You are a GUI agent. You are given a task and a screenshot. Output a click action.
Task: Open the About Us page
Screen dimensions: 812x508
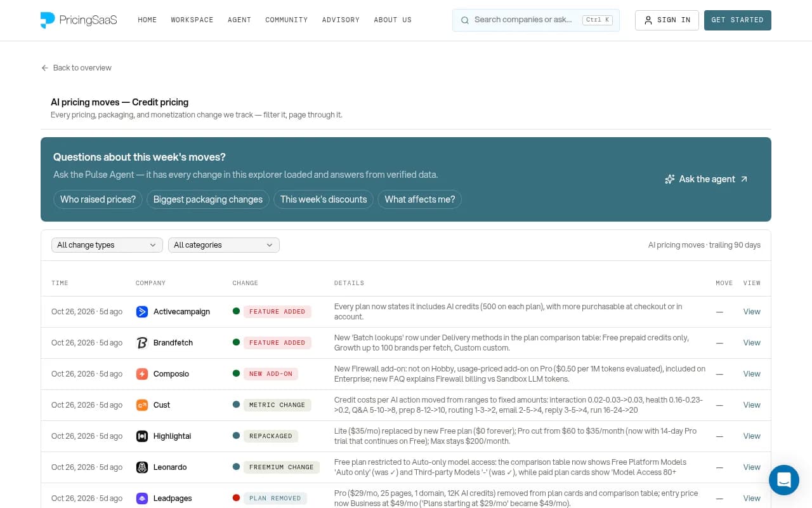(393, 20)
